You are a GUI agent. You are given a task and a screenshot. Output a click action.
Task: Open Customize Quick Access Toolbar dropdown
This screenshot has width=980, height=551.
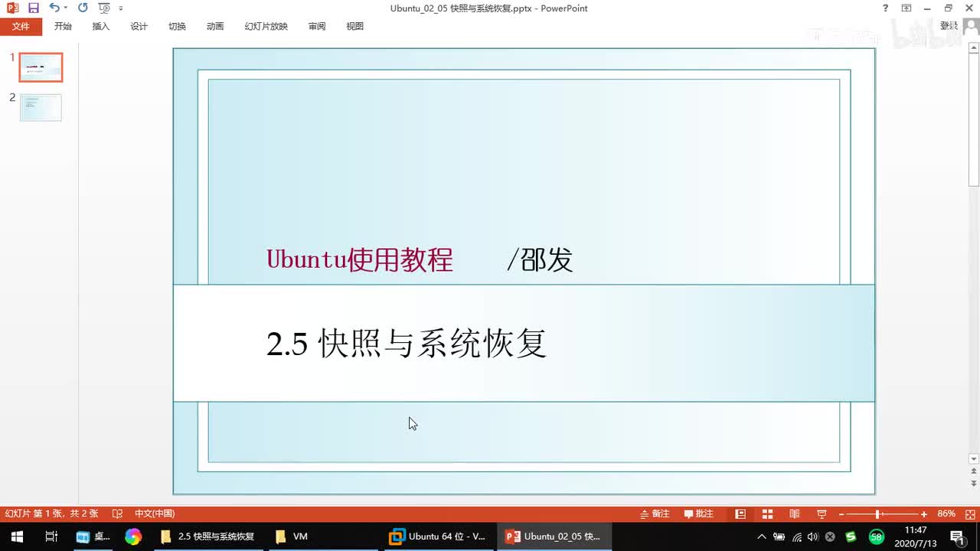[121, 8]
